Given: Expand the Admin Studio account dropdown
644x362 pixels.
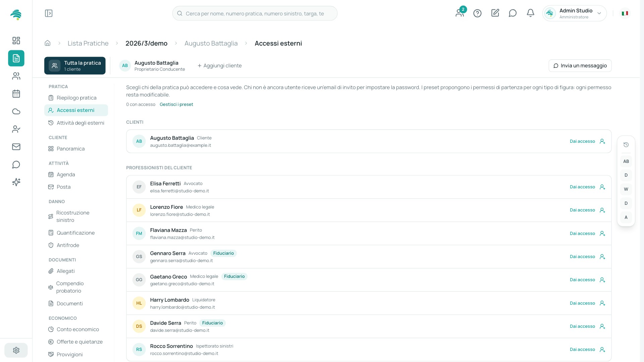Looking at the screenshot, I should (574, 13).
